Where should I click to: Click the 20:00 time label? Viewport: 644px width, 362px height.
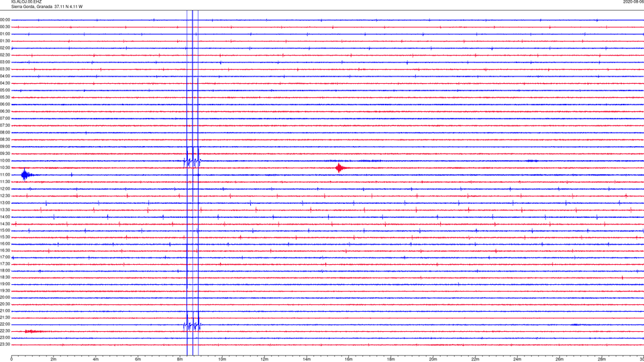[x=5, y=298]
